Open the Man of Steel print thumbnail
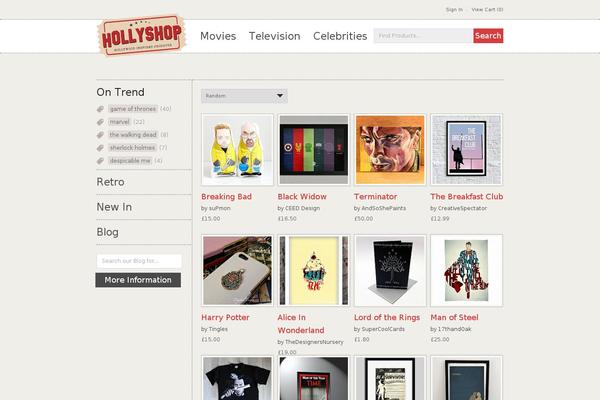The width and height of the screenshot is (600, 400). [x=466, y=271]
